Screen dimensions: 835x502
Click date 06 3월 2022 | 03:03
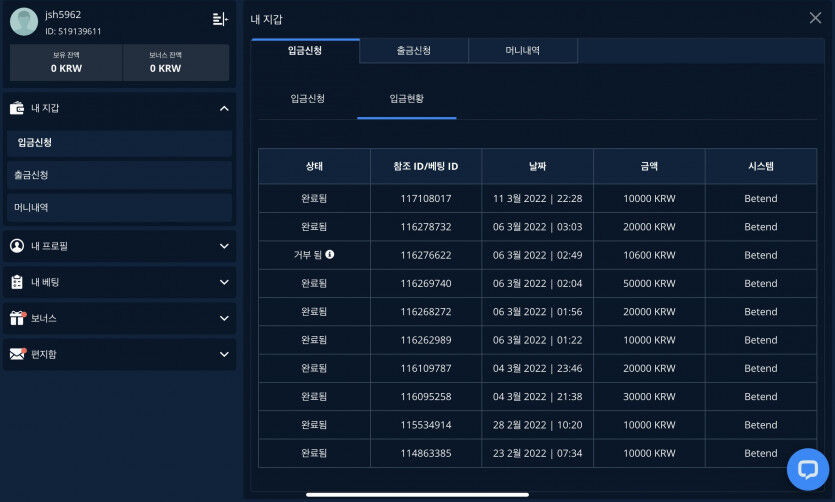point(537,227)
